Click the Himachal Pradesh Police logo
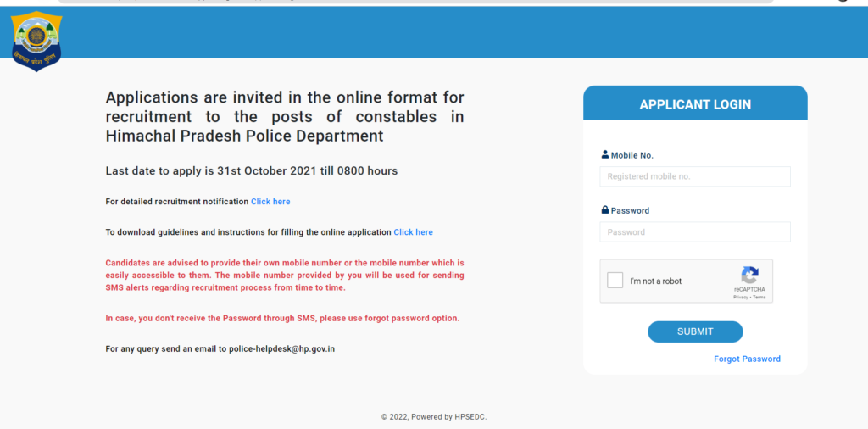The height and width of the screenshot is (429, 868). pos(36,41)
